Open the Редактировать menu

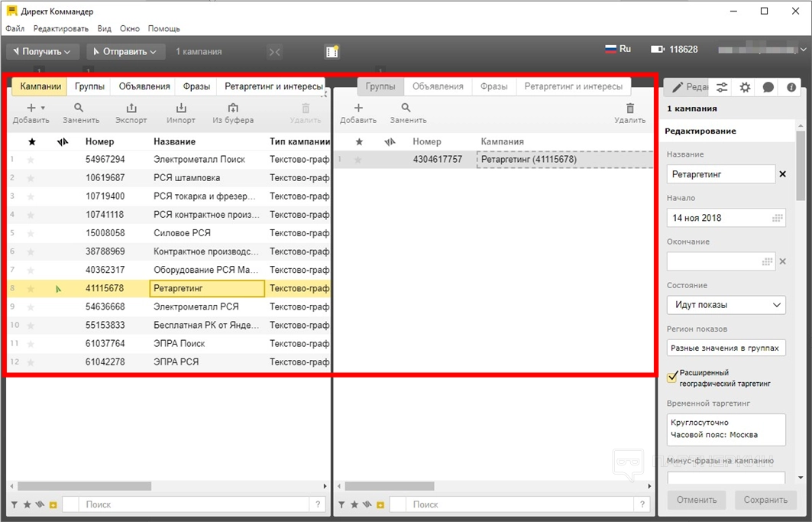pyautogui.click(x=61, y=28)
